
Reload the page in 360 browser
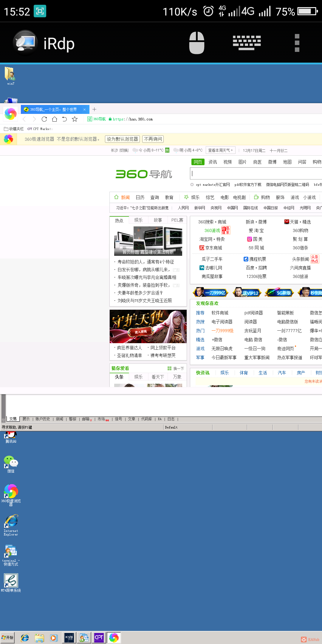(44, 119)
